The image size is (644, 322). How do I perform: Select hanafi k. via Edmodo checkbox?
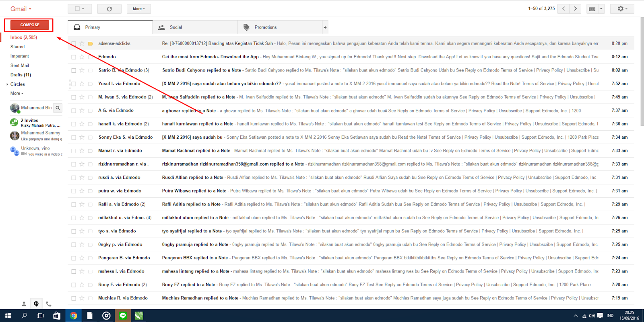[x=74, y=124]
